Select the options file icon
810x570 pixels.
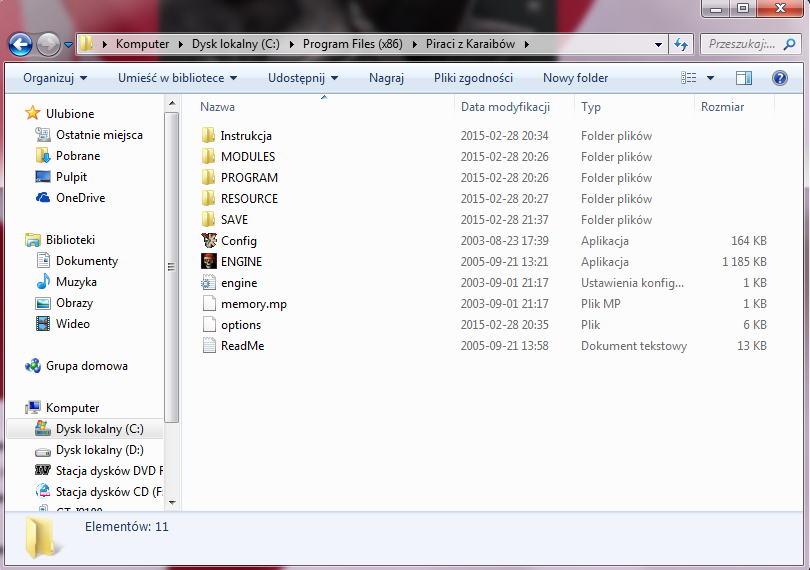(x=209, y=325)
